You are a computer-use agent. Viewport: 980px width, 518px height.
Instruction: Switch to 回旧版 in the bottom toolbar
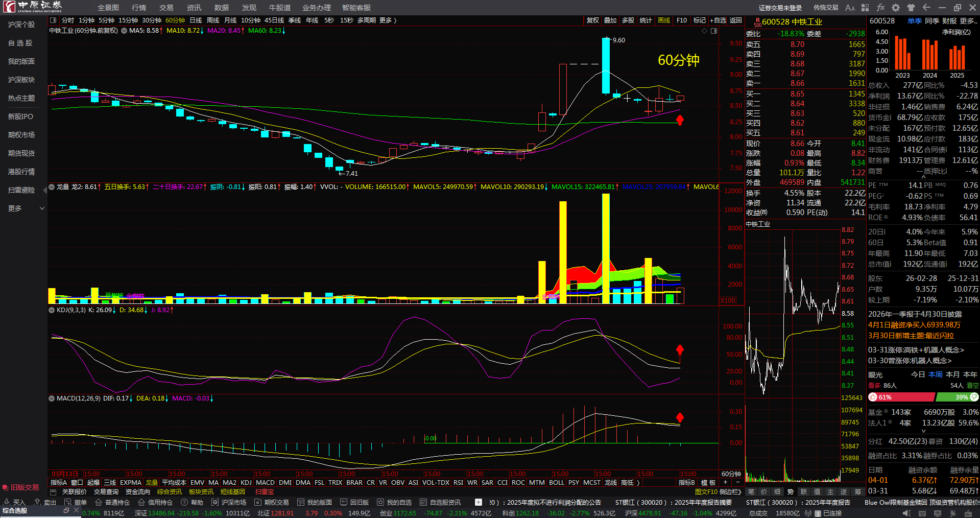[354, 502]
